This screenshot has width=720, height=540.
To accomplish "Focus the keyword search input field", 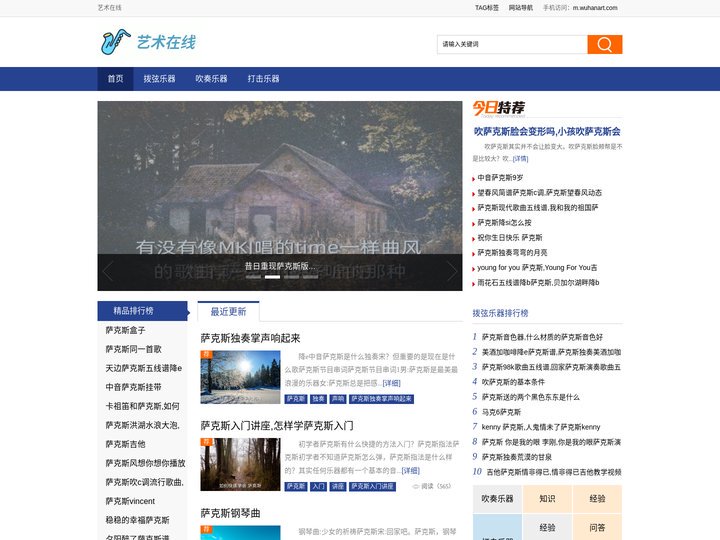I will pos(512,45).
